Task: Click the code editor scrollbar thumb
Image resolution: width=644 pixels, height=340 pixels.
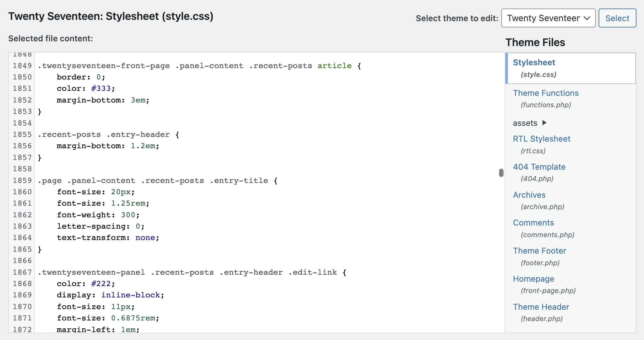Action: (501, 173)
